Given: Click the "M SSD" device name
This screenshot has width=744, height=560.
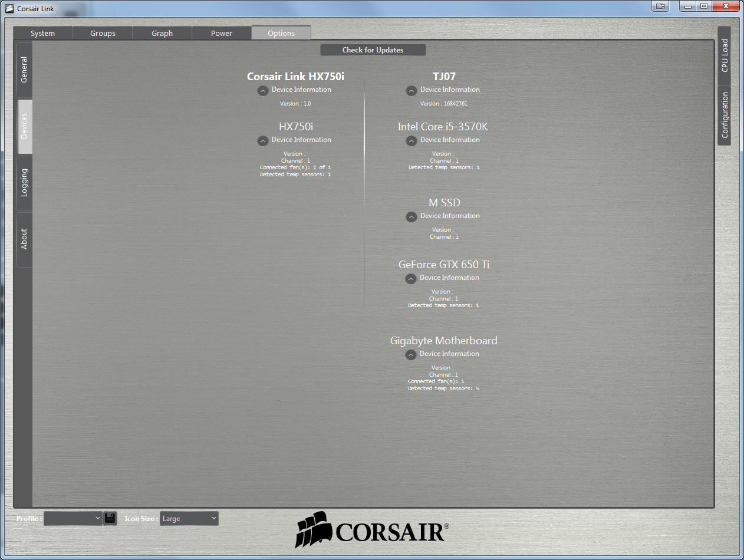Looking at the screenshot, I should coord(445,203).
